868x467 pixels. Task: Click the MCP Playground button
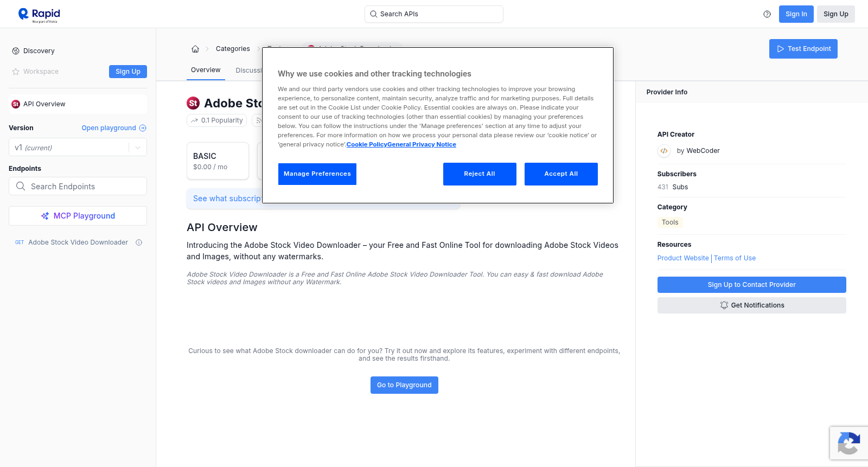[x=78, y=216]
